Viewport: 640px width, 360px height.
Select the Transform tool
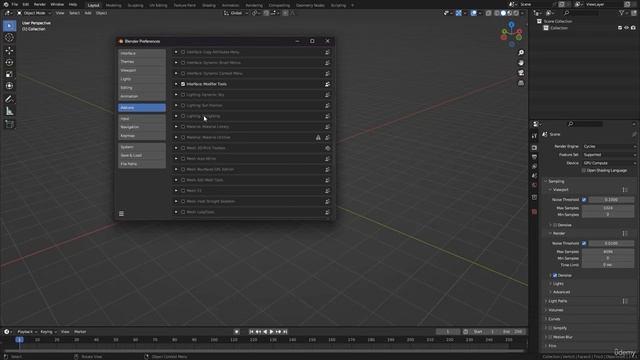click(9, 86)
